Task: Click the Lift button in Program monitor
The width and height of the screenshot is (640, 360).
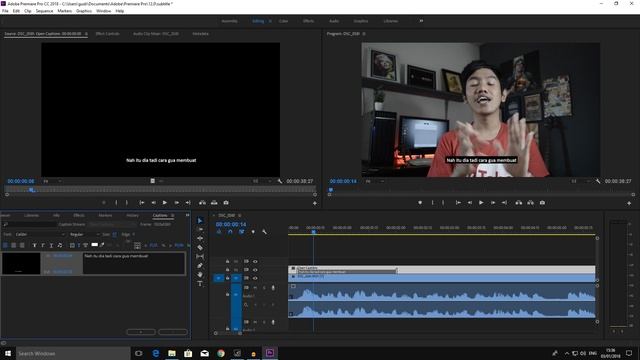Action: point(519,202)
